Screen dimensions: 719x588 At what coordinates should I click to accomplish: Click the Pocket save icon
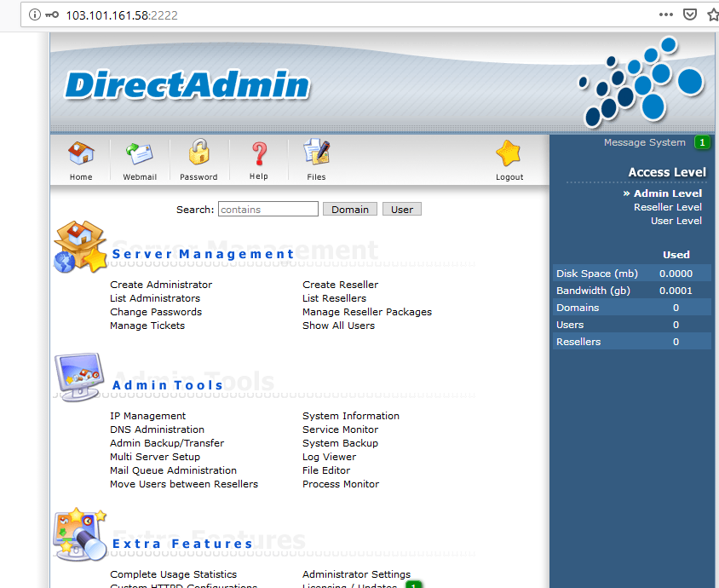point(690,14)
